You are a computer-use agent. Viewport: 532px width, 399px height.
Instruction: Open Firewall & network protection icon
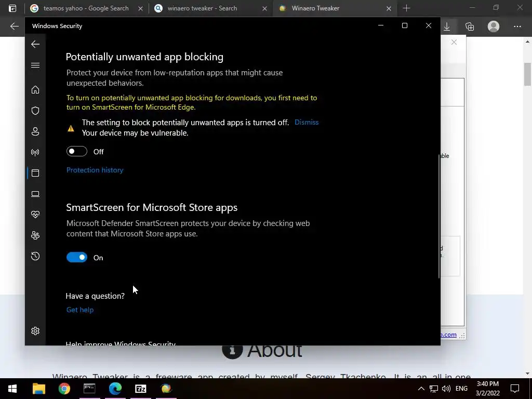pos(35,152)
